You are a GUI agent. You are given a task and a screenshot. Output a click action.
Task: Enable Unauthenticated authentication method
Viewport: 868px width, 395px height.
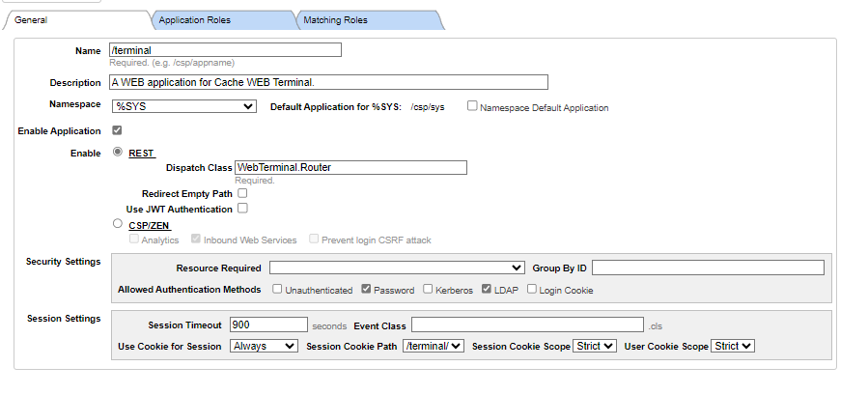[277, 289]
